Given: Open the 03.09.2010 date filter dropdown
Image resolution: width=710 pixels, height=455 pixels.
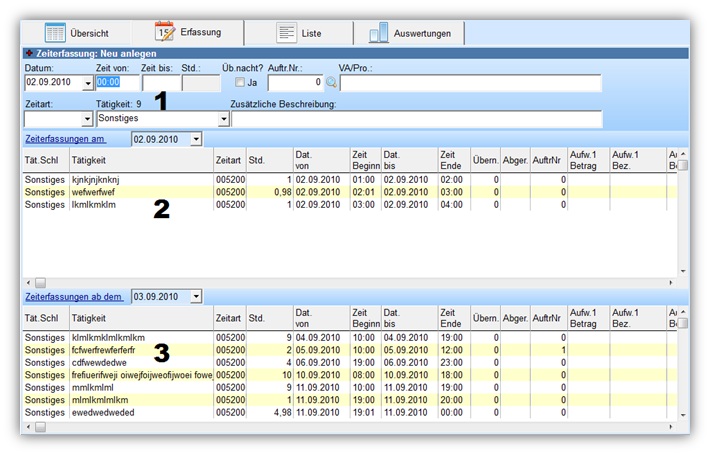Looking at the screenshot, I should 196,297.
